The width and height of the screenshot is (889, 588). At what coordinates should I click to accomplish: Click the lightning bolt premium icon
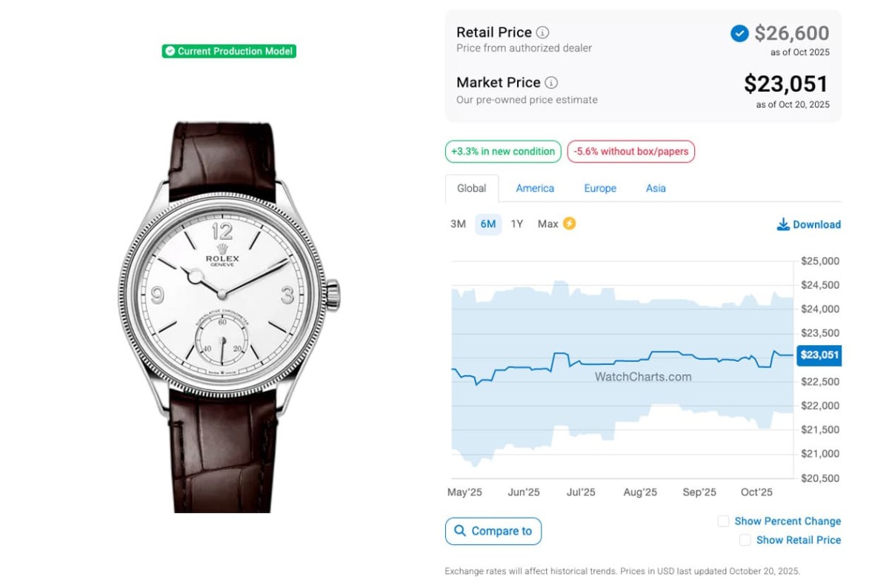[x=569, y=224]
